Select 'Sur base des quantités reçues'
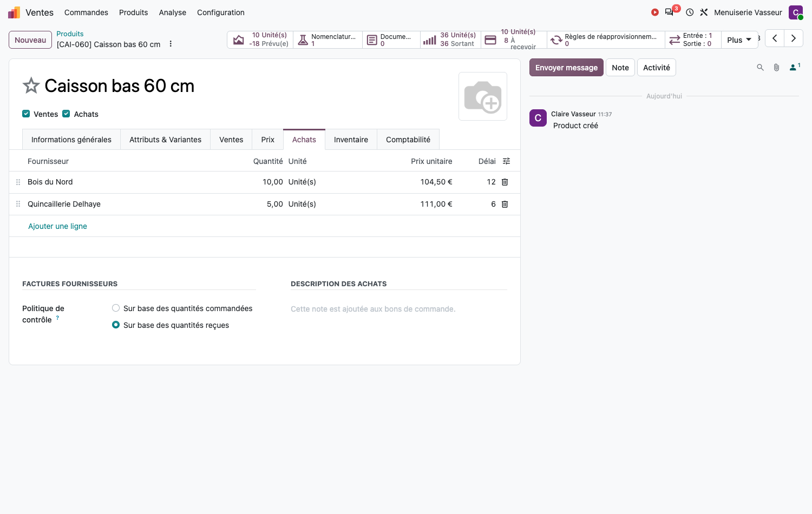 pyautogui.click(x=116, y=325)
